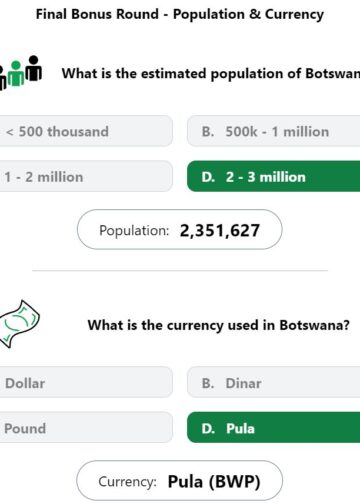Click the population people icon
This screenshot has height=504, width=360.
pyautogui.click(x=21, y=72)
